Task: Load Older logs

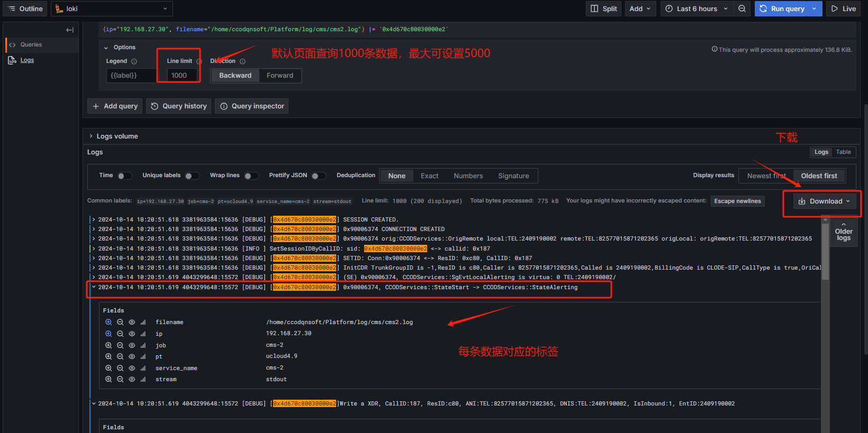Action: click(x=844, y=232)
